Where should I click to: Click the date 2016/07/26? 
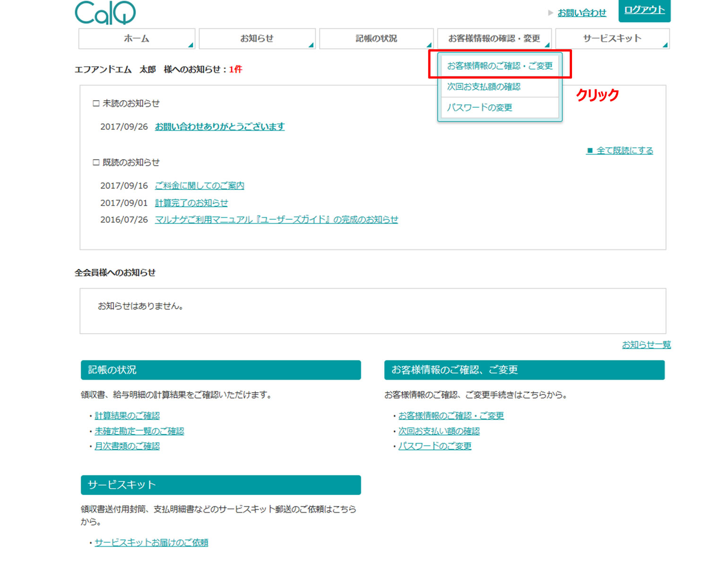[x=124, y=220]
